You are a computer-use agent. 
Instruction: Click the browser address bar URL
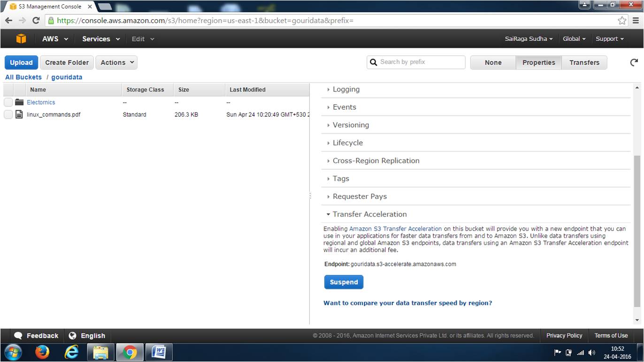[205, 21]
